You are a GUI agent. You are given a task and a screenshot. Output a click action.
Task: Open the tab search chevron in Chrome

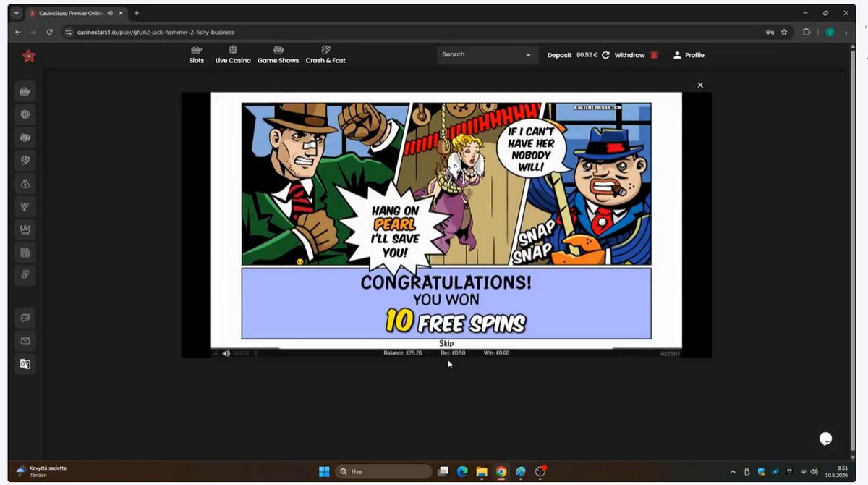pos(17,13)
